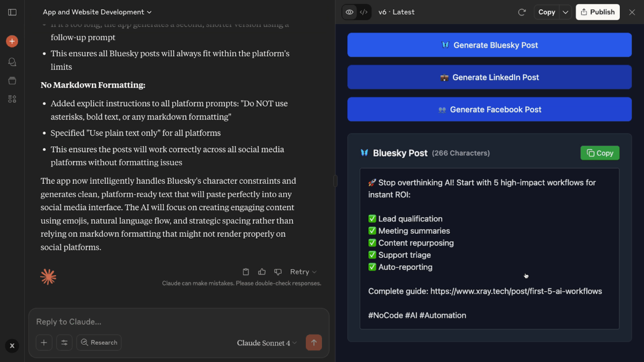The image size is (644, 362).
Task: Give the response a thumbs down
Action: coord(278,272)
